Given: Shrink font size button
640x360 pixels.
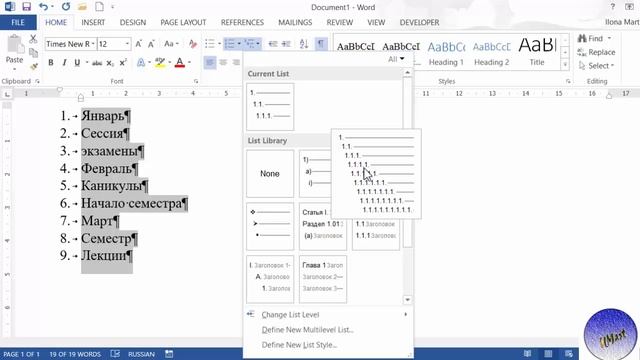Looking at the screenshot, I should tap(151, 44).
